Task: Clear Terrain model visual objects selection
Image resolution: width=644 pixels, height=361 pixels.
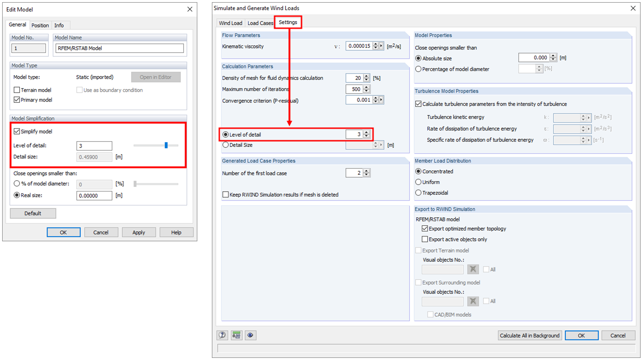Action: tap(473, 269)
